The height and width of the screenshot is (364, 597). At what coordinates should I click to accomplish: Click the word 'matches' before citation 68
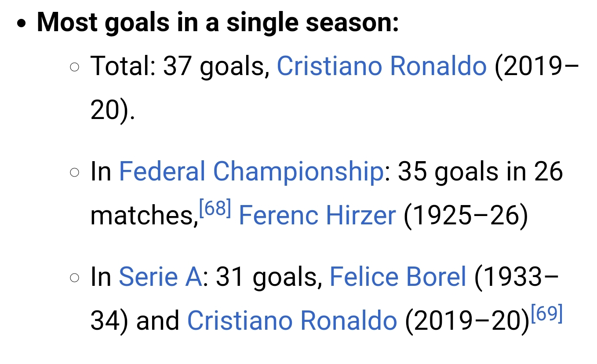[x=142, y=216]
